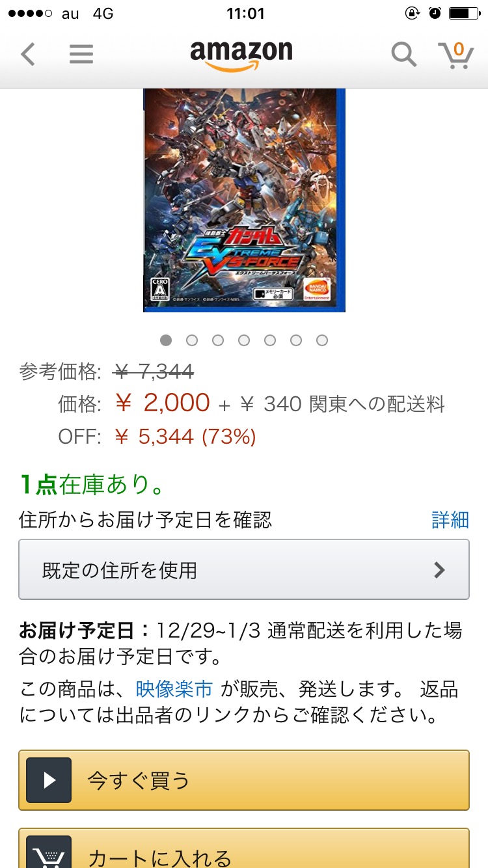Screen dimensions: 488x868
Task: Select the fourth image pagination dot
Action: 244,340
